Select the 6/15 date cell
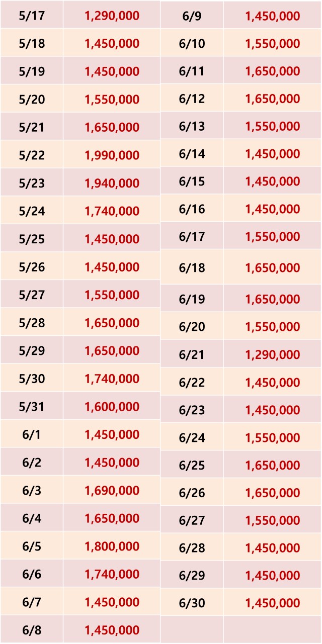The width and height of the screenshot is (322, 644). tap(192, 181)
